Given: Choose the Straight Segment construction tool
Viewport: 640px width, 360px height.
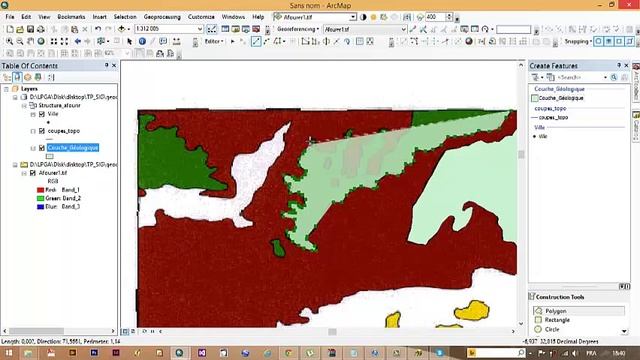Looking at the screenshot, I should [256, 42].
